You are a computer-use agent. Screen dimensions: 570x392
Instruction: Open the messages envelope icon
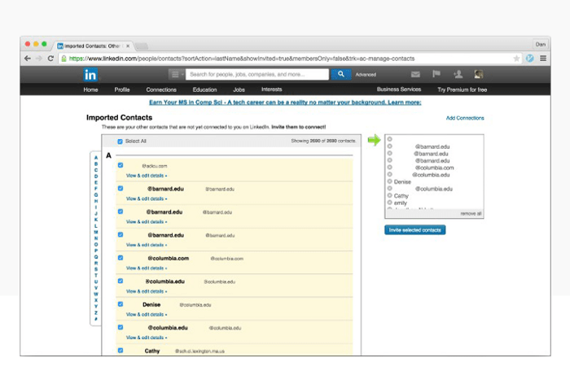coord(415,74)
